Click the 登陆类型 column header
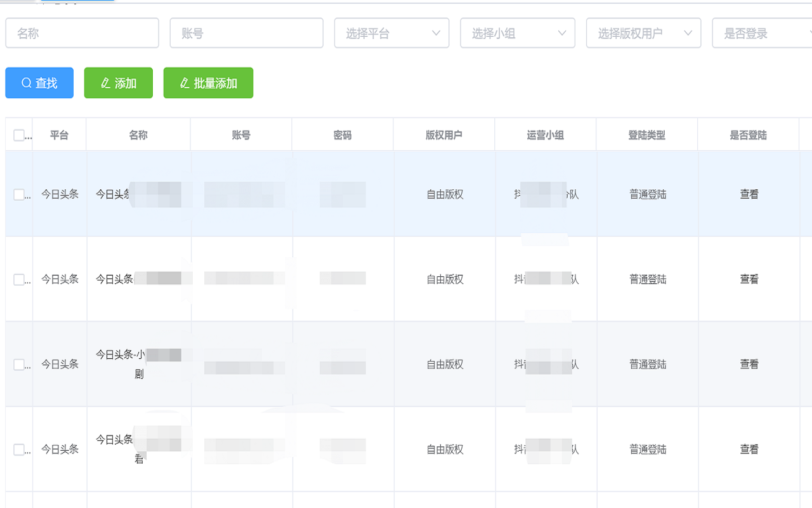 647,135
